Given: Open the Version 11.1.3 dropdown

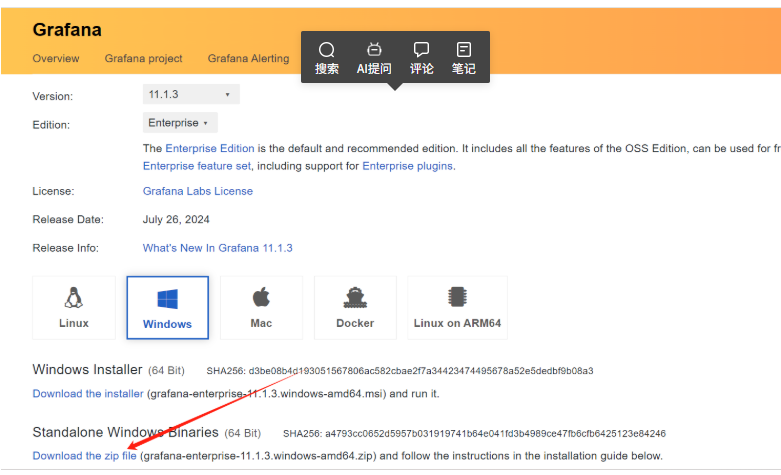Looking at the screenshot, I should [x=191, y=94].
